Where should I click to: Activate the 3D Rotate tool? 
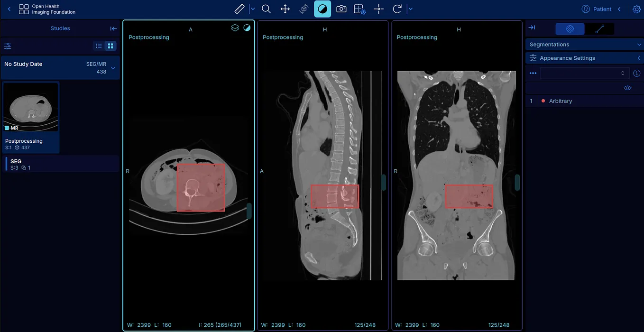[x=304, y=9]
